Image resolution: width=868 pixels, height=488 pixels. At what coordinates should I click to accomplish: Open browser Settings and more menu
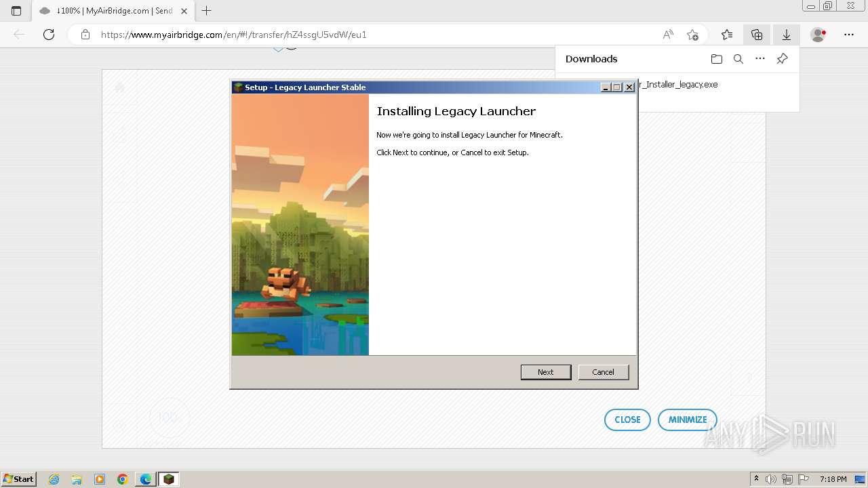point(849,35)
